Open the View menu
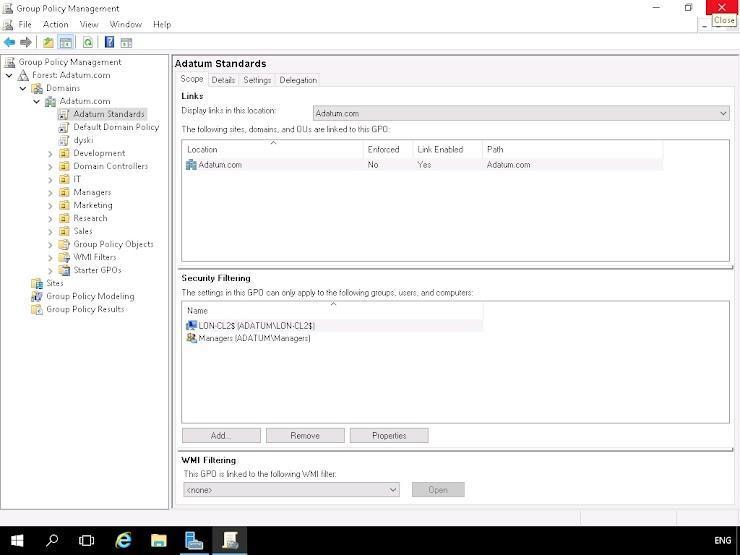The image size is (740, 555). pyautogui.click(x=89, y=25)
